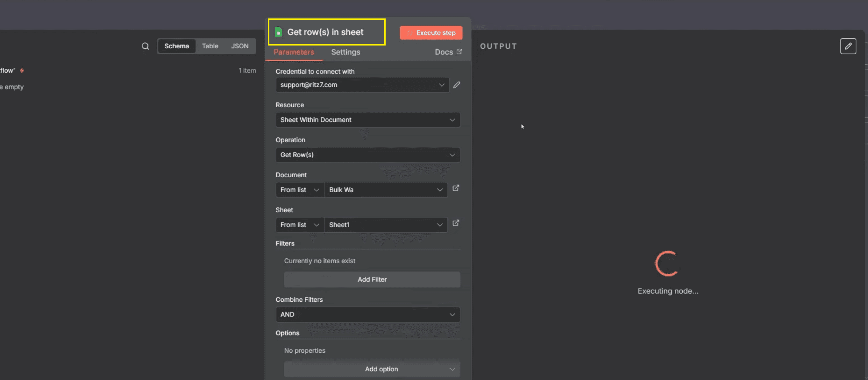The image size is (868, 380).
Task: Switch to the Settings tab
Action: 345,52
